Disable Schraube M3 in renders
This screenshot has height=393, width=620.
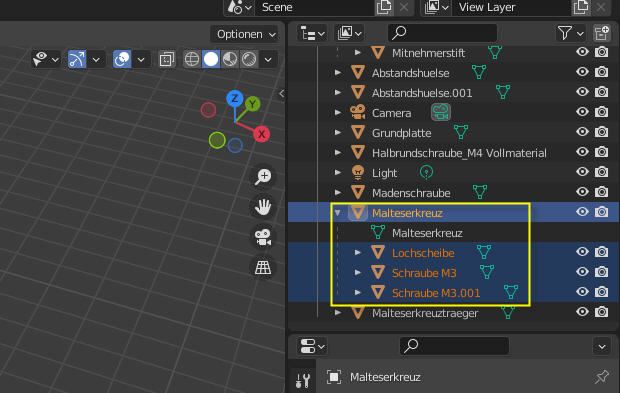[x=601, y=272]
